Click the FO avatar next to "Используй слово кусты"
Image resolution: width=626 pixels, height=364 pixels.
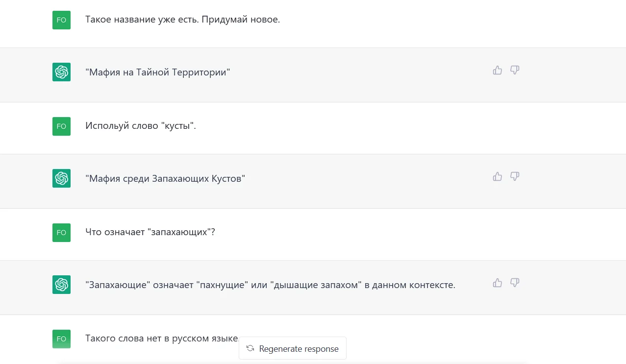click(61, 126)
